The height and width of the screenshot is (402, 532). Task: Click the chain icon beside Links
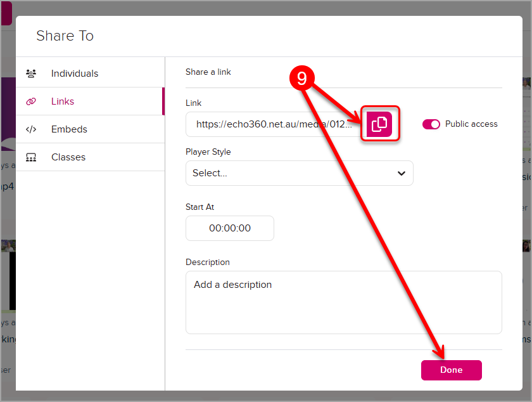(30, 101)
